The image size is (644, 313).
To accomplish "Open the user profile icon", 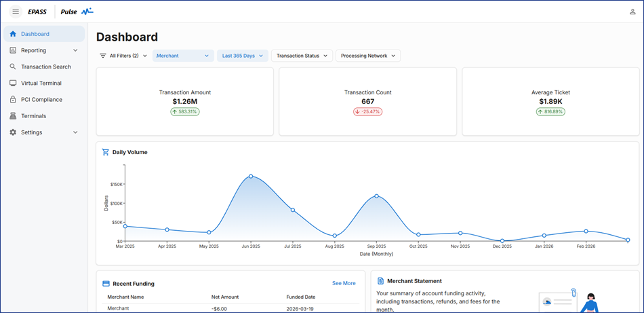I will coord(632,12).
